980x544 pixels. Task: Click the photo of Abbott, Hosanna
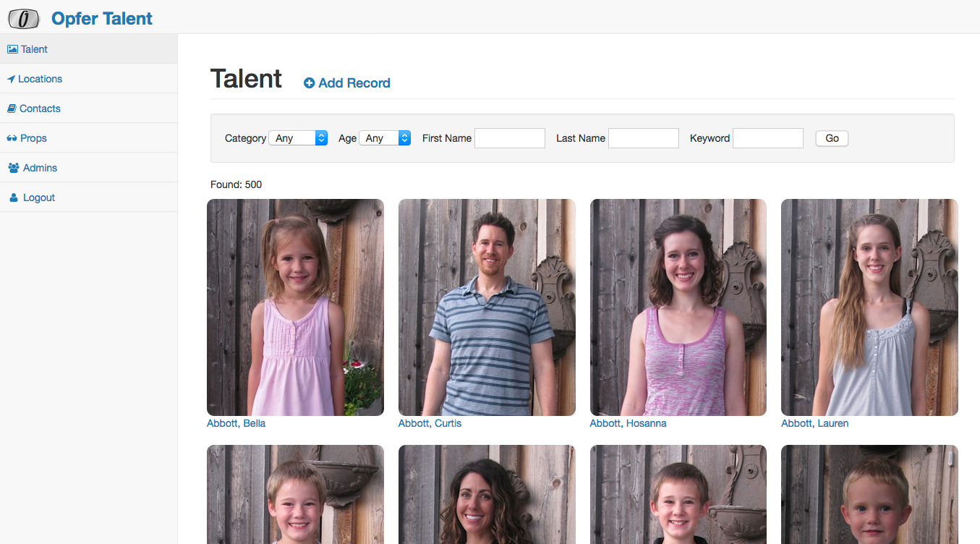(x=678, y=307)
